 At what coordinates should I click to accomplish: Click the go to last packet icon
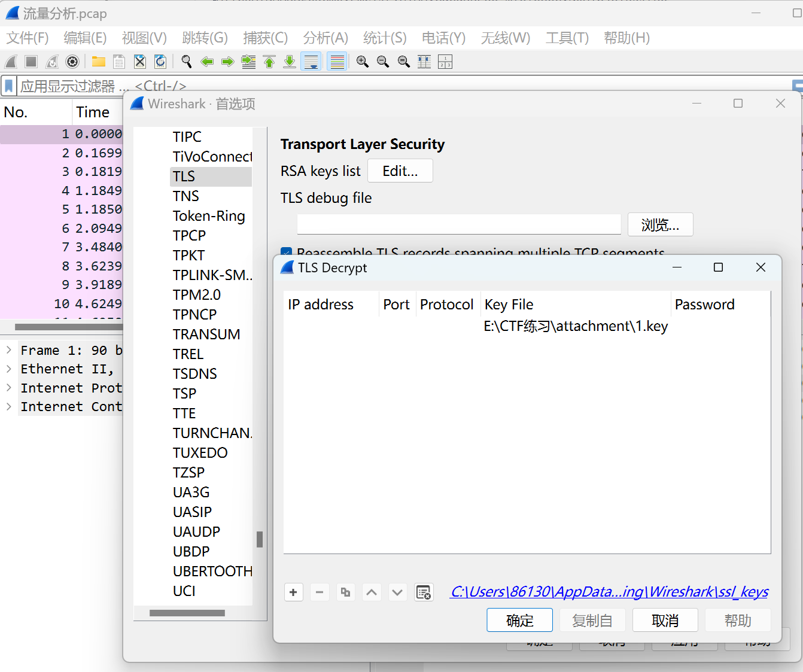289,61
